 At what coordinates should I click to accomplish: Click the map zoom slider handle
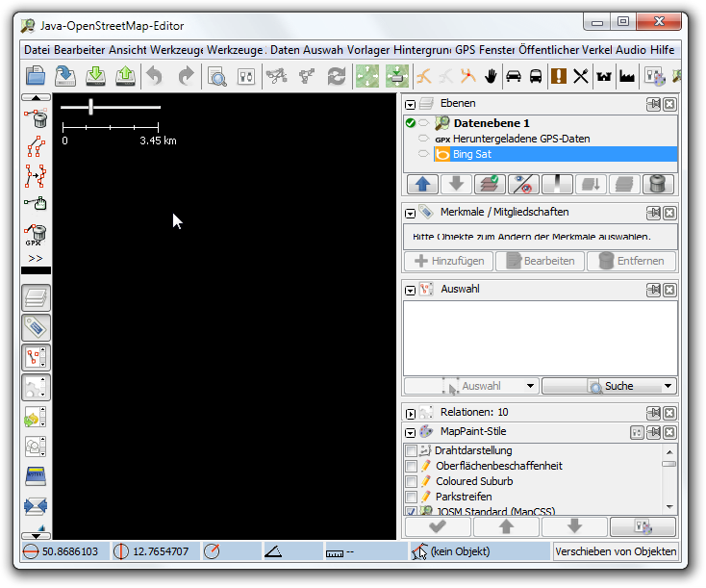(90, 107)
